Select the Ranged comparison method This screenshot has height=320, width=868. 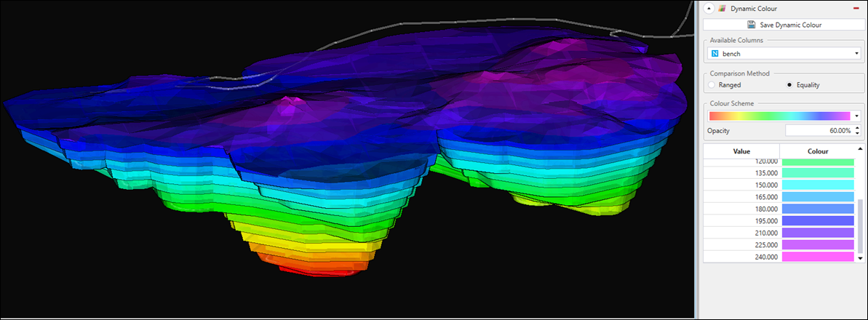[x=712, y=85]
